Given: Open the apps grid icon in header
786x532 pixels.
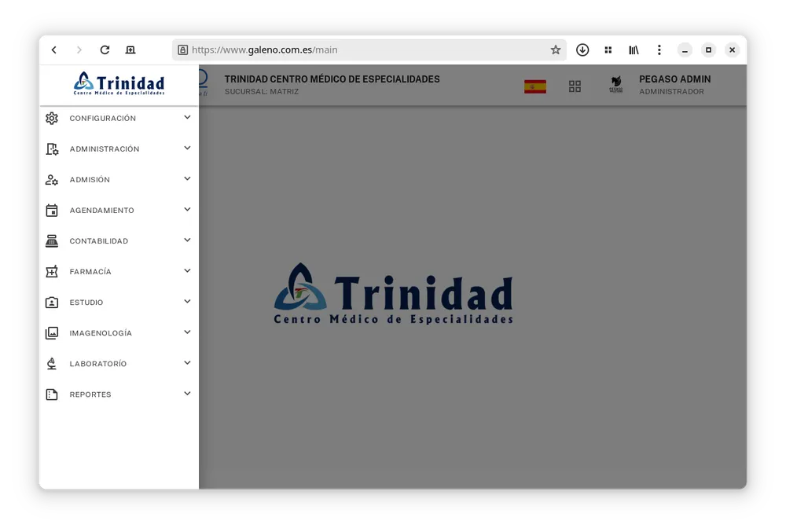Looking at the screenshot, I should pos(575,86).
